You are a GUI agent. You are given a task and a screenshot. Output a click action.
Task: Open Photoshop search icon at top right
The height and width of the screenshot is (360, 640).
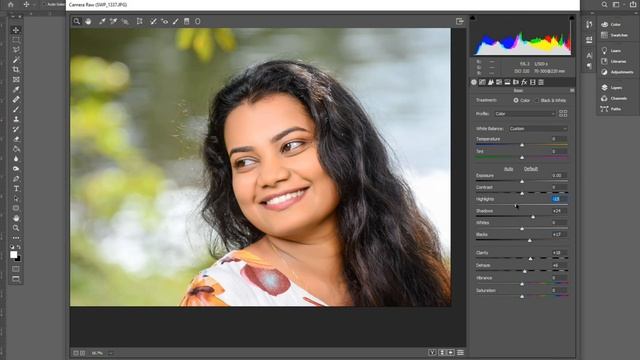pos(604,4)
